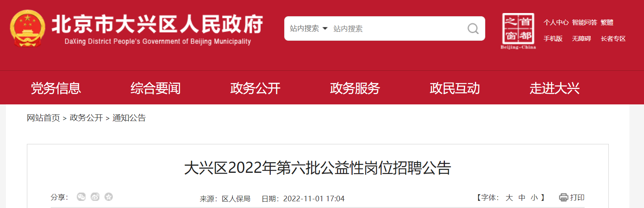
Task: Open the 政务公开 navigation menu
Action: click(x=255, y=88)
